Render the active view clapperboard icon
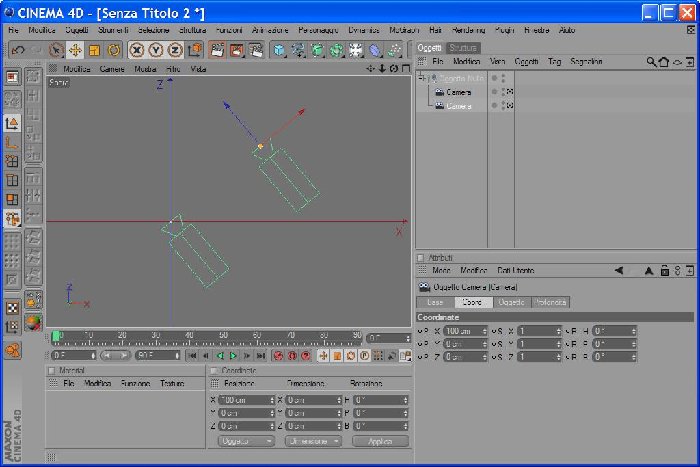This screenshot has width=700, height=467. 217,50
